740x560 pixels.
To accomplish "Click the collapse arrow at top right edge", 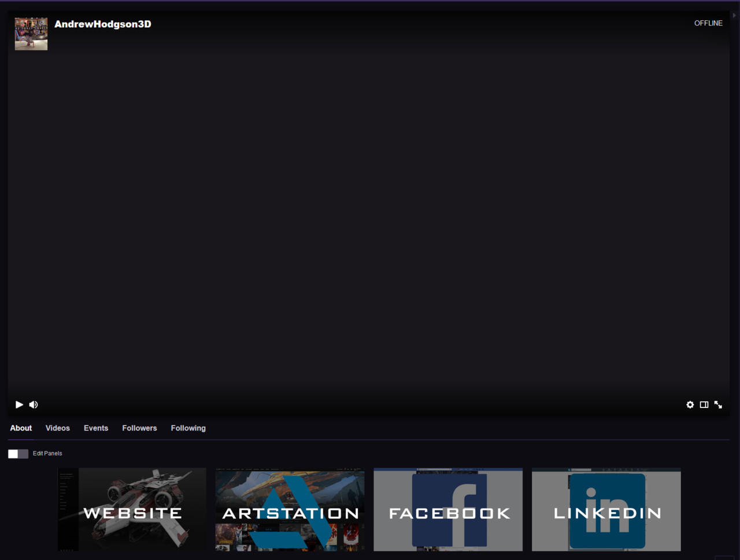I will [734, 16].
